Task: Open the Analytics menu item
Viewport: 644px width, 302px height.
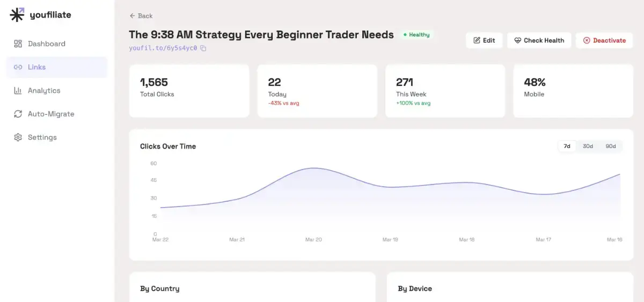Action: click(44, 91)
